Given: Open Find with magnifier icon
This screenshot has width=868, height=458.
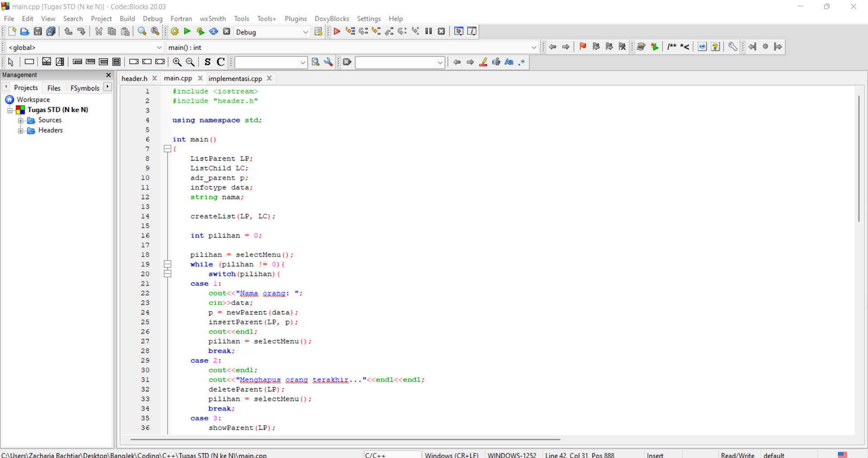Looking at the screenshot, I should (142, 32).
